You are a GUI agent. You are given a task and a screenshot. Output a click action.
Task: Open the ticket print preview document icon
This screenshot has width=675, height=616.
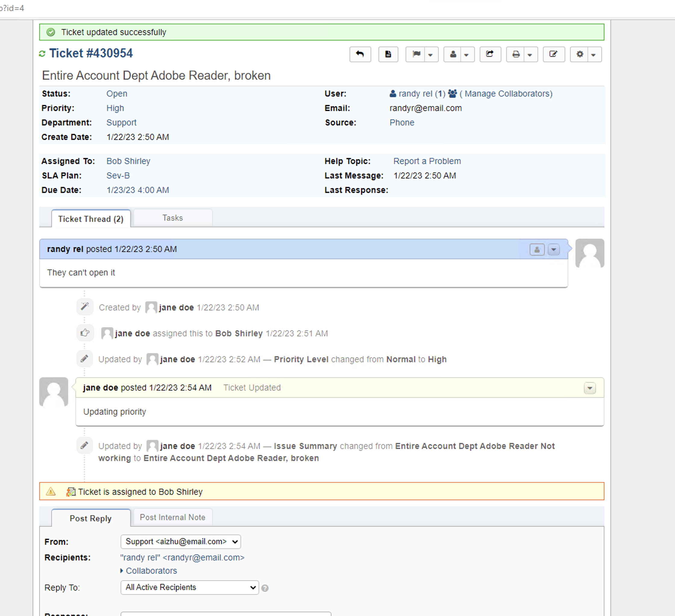click(x=388, y=54)
